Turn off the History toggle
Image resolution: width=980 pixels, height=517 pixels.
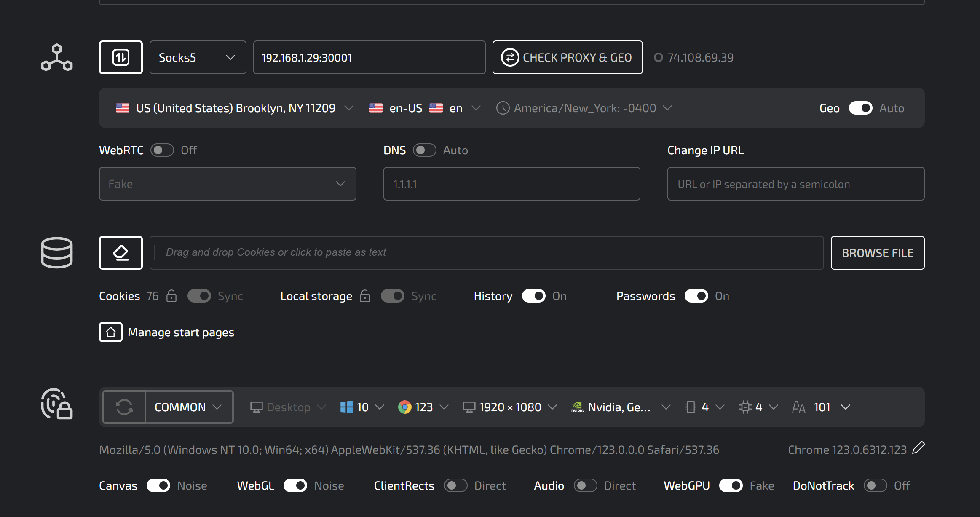coord(533,296)
